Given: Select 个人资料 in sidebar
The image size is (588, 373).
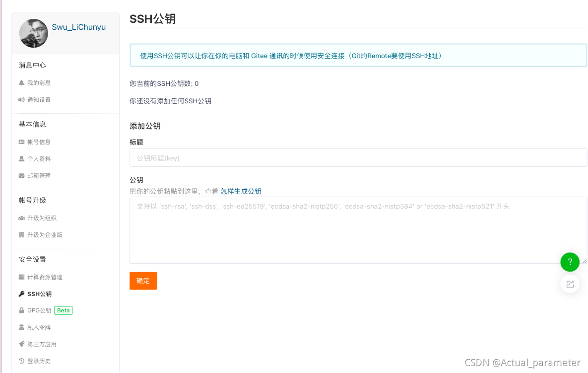Looking at the screenshot, I should [x=39, y=159].
